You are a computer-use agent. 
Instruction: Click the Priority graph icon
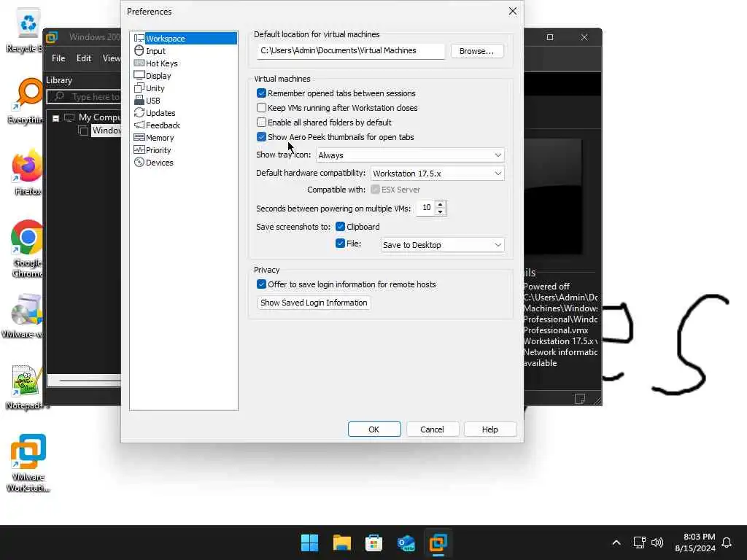139,149
